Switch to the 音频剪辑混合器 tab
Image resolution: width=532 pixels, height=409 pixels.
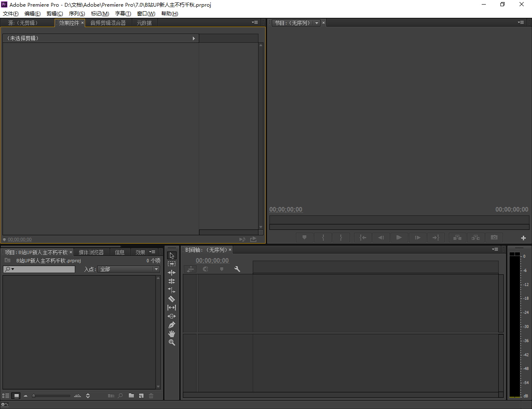pyautogui.click(x=108, y=23)
